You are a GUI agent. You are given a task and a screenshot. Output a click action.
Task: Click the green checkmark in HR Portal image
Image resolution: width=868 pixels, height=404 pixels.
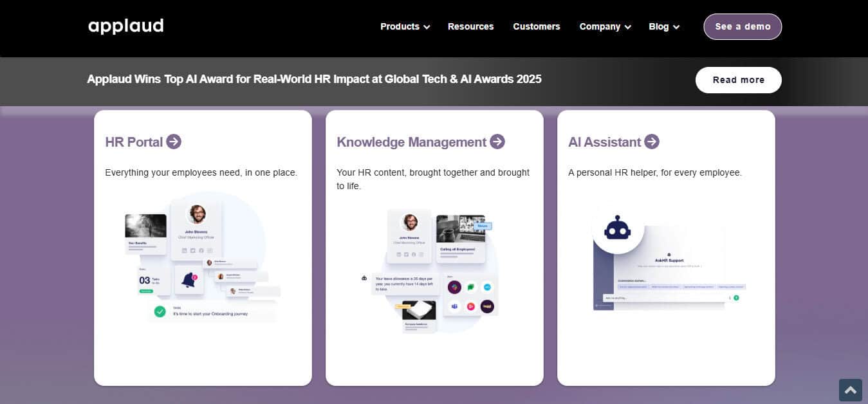[x=160, y=312]
